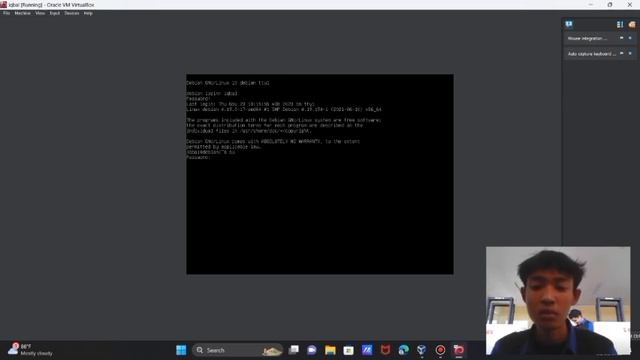
Task: Click inside the Debian VM terminal screen
Action: point(320,174)
